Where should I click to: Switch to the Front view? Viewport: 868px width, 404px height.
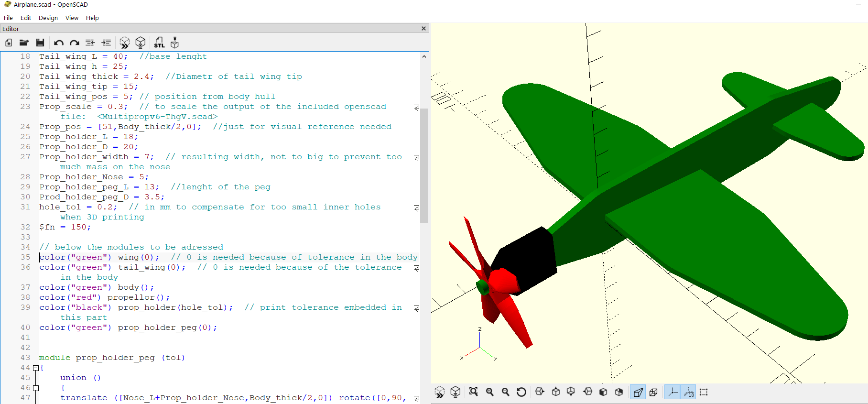click(x=603, y=392)
